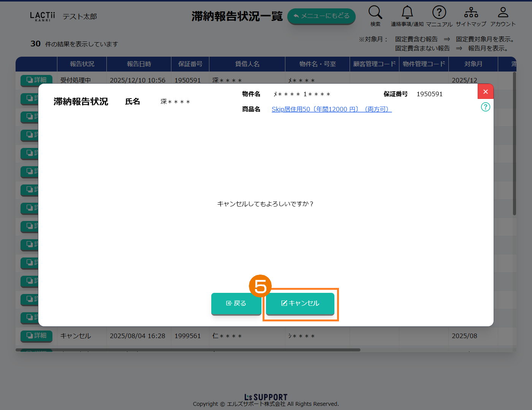532x410 pixels.
Task: Click the 対象月 column header
Action: (473, 64)
